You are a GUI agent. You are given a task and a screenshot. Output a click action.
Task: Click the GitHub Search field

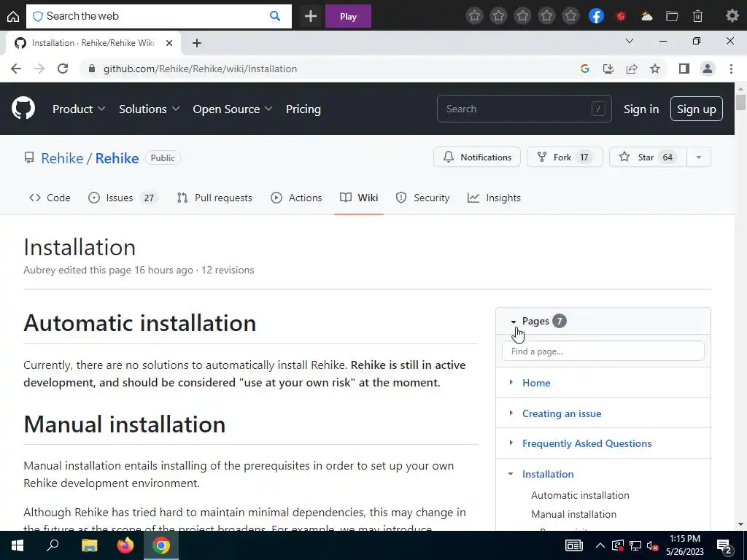click(x=524, y=109)
